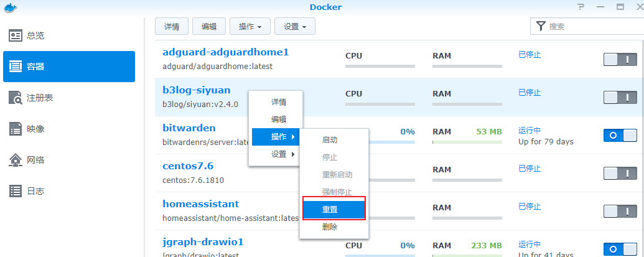644x257 pixels.
Task: Click the help question mark icon
Action: 581,7
